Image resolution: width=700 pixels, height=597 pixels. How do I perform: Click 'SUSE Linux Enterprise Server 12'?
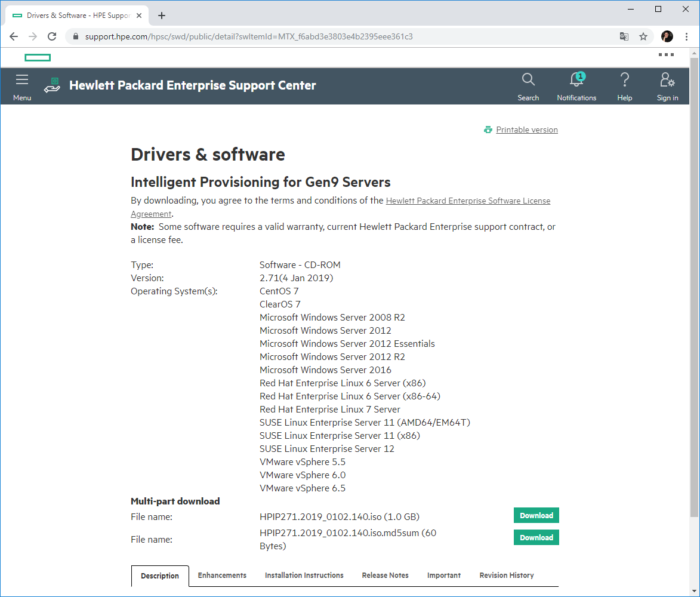point(327,449)
